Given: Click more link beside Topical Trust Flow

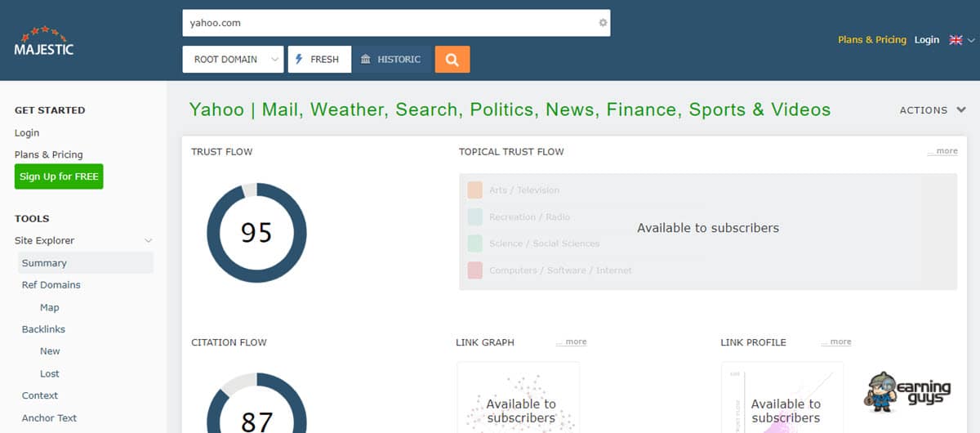Looking at the screenshot, I should 942,151.
